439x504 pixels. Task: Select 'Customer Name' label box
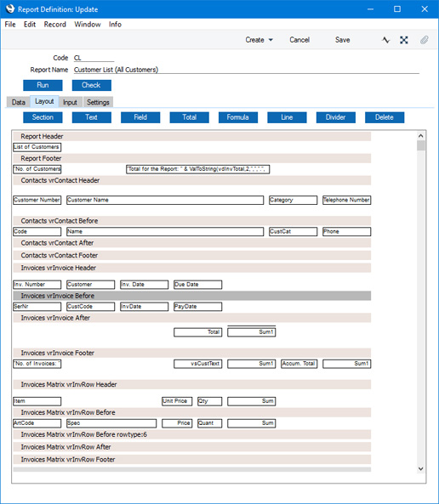tap(165, 200)
